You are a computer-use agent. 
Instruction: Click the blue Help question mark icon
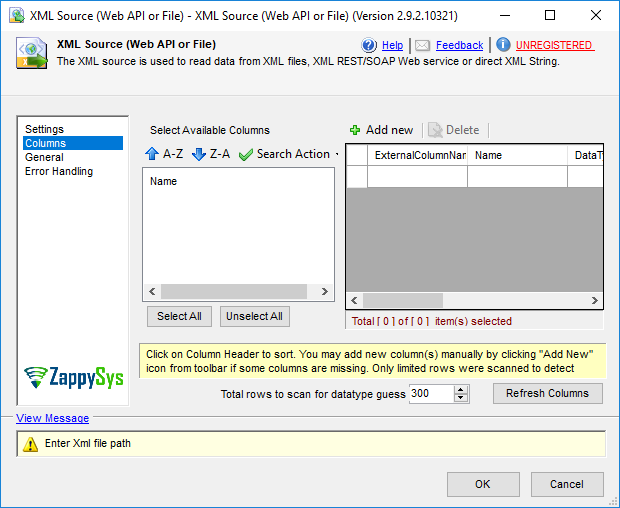369,45
